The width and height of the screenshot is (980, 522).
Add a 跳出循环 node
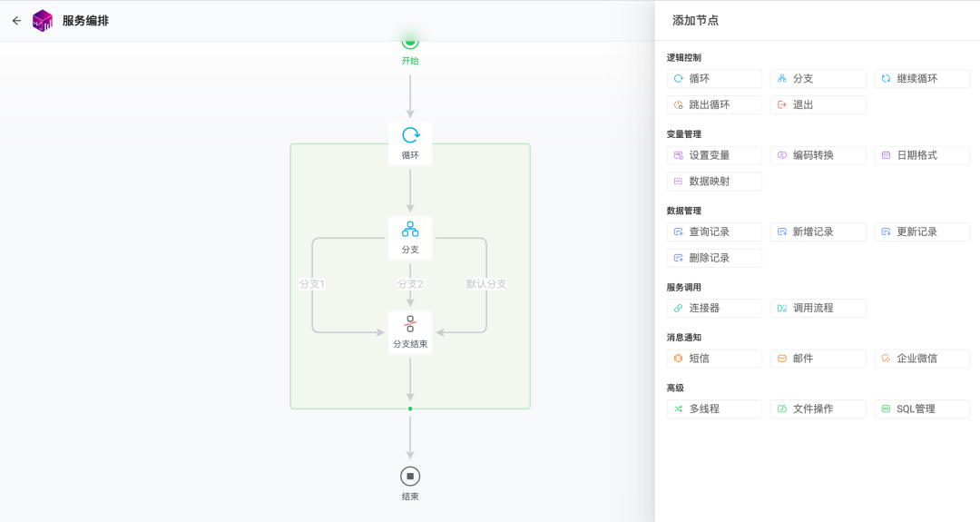[x=714, y=105]
